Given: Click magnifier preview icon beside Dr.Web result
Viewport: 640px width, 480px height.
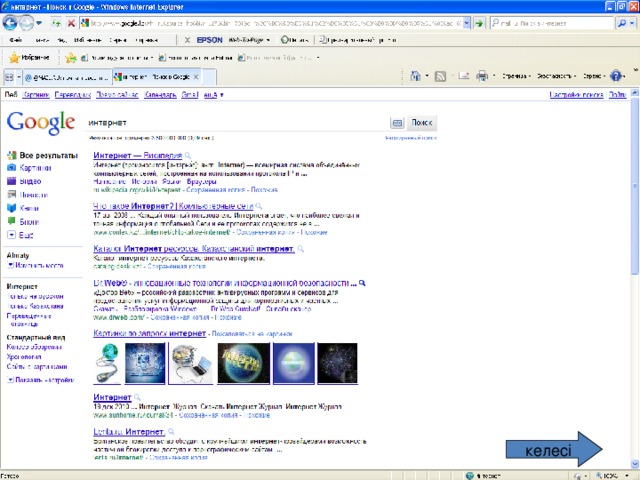Looking at the screenshot, I should (362, 283).
